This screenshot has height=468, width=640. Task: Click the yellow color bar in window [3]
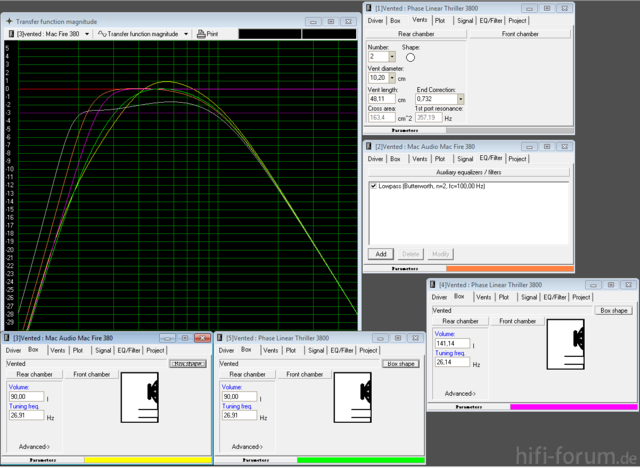[148, 460]
